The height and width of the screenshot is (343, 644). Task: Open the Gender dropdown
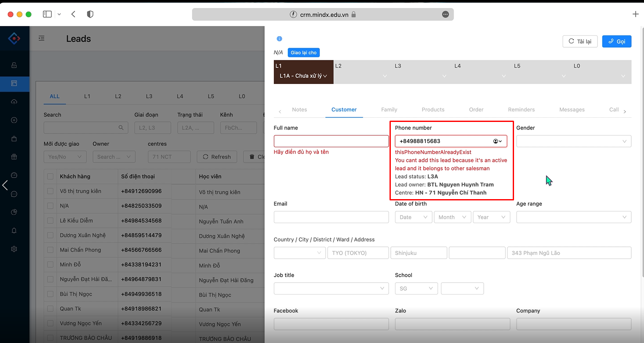pyautogui.click(x=573, y=141)
